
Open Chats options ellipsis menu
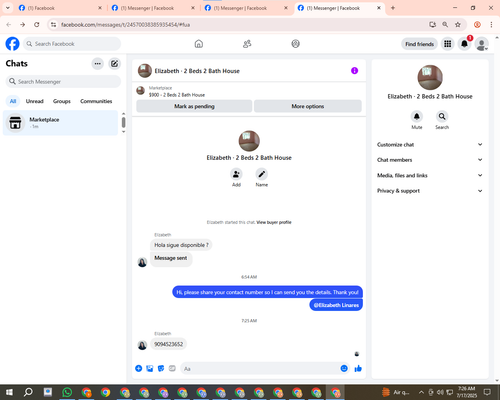pyautogui.click(x=97, y=64)
